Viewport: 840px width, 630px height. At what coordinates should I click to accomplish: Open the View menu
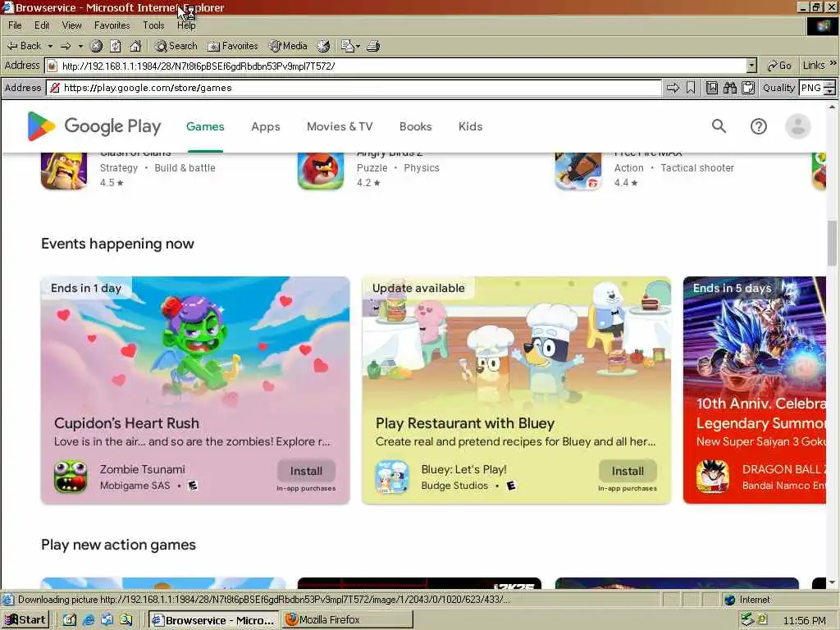coord(72,25)
